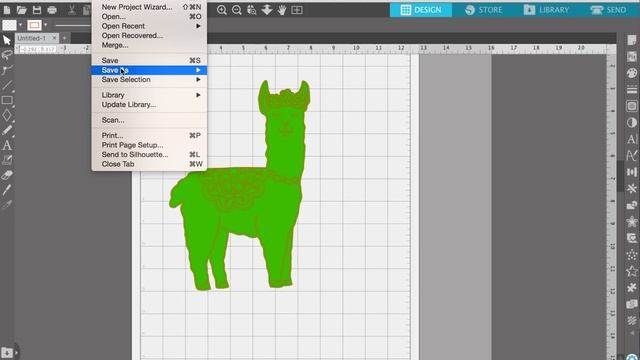Viewport: 640px width, 360px height.
Task: Select the arrow Select tool
Action: click(7, 40)
